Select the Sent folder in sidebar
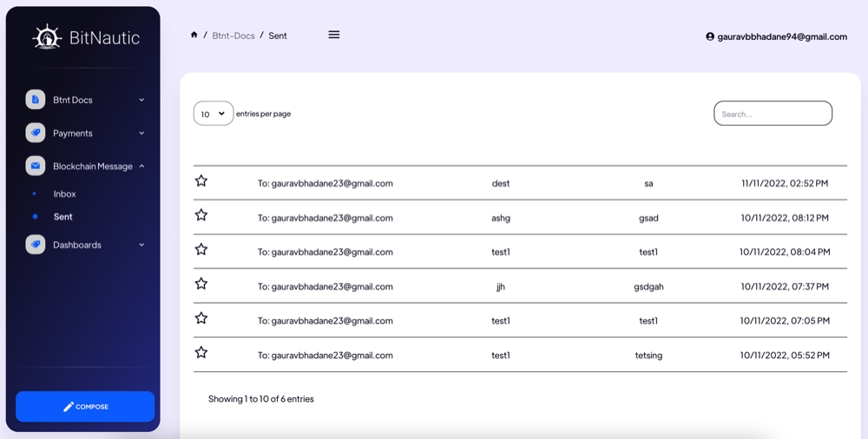The image size is (868, 439). [x=63, y=216]
